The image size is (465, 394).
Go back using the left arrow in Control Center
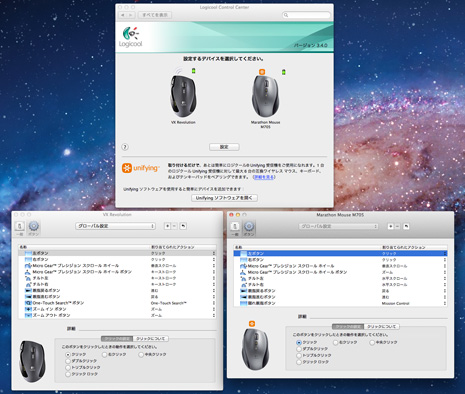[122, 15]
